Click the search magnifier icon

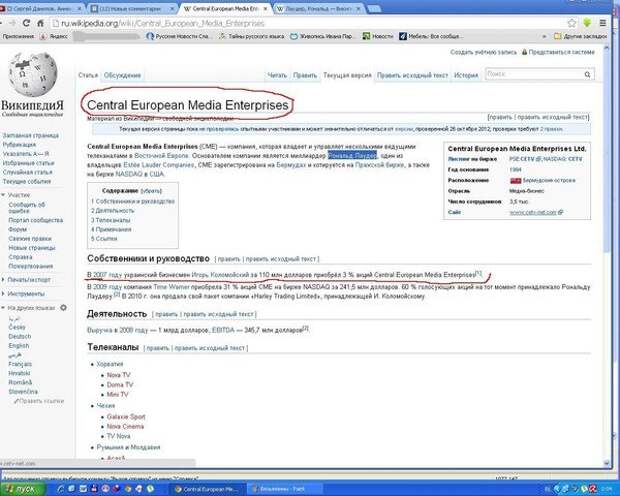[x=587, y=74]
